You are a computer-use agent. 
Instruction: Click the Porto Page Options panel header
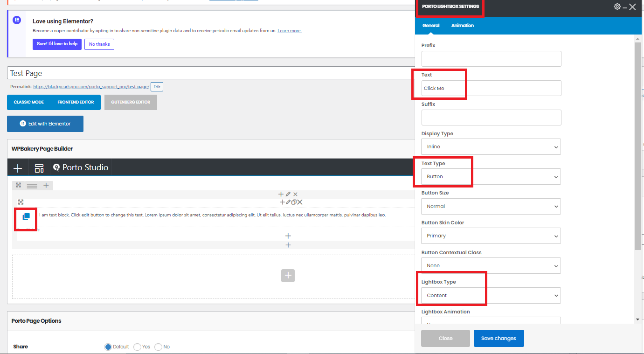[211, 321]
